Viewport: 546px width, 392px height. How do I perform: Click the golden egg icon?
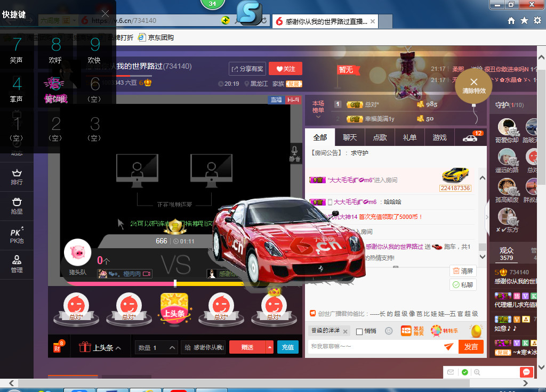pyautogui.click(x=476, y=331)
